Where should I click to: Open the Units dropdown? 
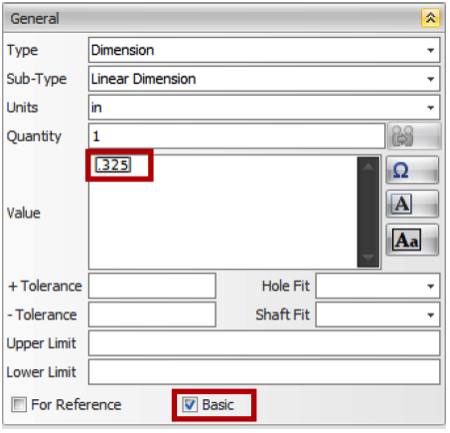pyautogui.click(x=264, y=108)
